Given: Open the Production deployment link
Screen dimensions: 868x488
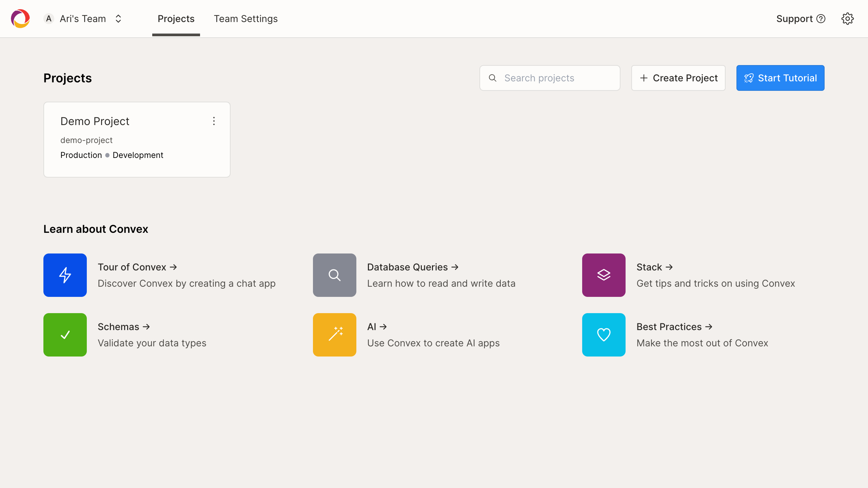Looking at the screenshot, I should click(x=81, y=155).
